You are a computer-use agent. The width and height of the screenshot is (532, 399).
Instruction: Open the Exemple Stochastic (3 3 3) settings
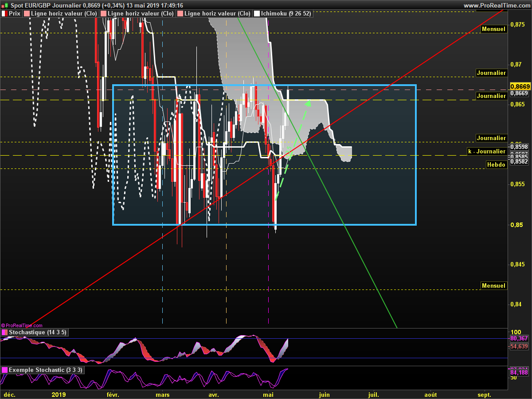42,370
